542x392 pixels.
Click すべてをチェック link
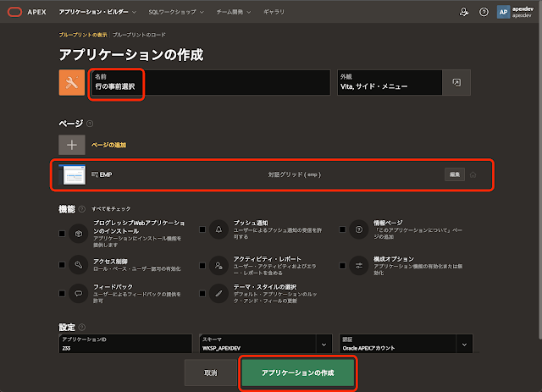(x=111, y=209)
